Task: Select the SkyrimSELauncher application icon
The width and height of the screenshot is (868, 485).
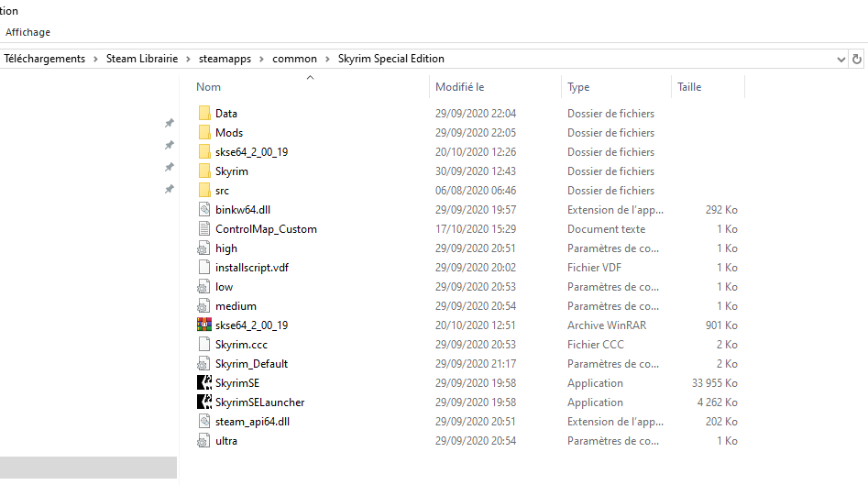Action: (x=204, y=402)
